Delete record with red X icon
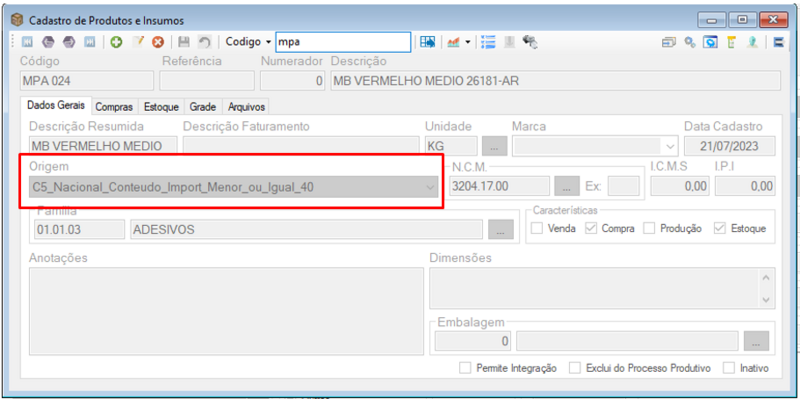Image resolution: width=800 pixels, height=399 pixels. pos(158,42)
